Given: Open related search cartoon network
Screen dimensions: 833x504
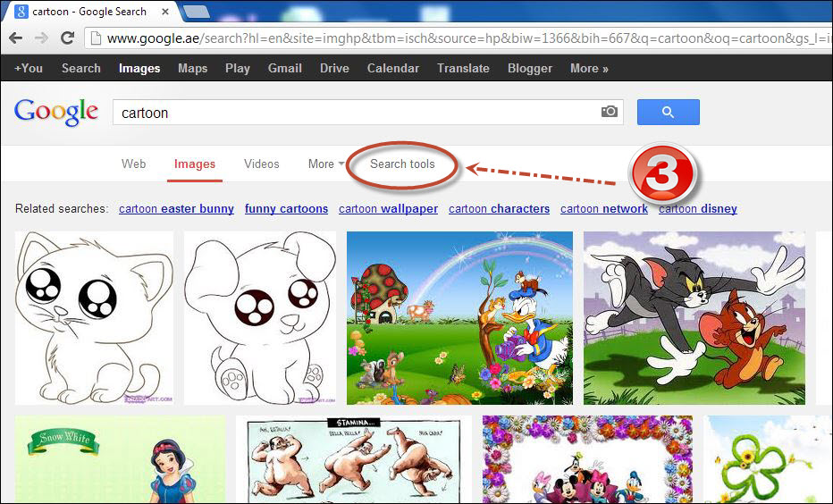Looking at the screenshot, I should 604,209.
